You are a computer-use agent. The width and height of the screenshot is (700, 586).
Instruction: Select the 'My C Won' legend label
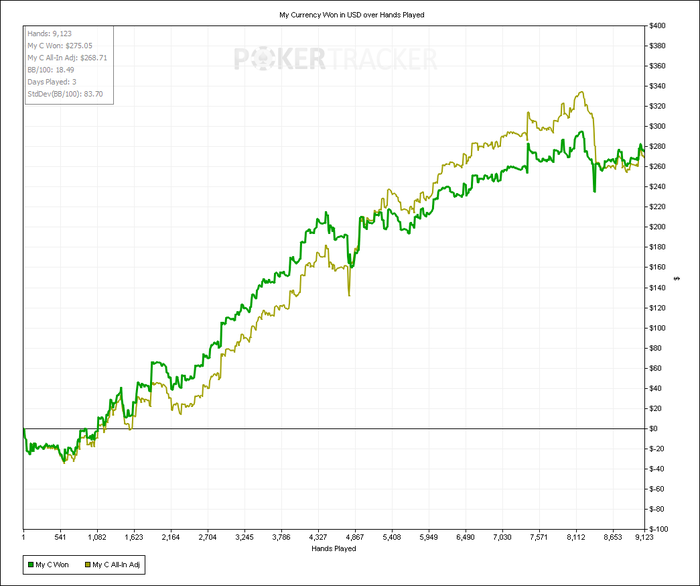tap(52, 565)
